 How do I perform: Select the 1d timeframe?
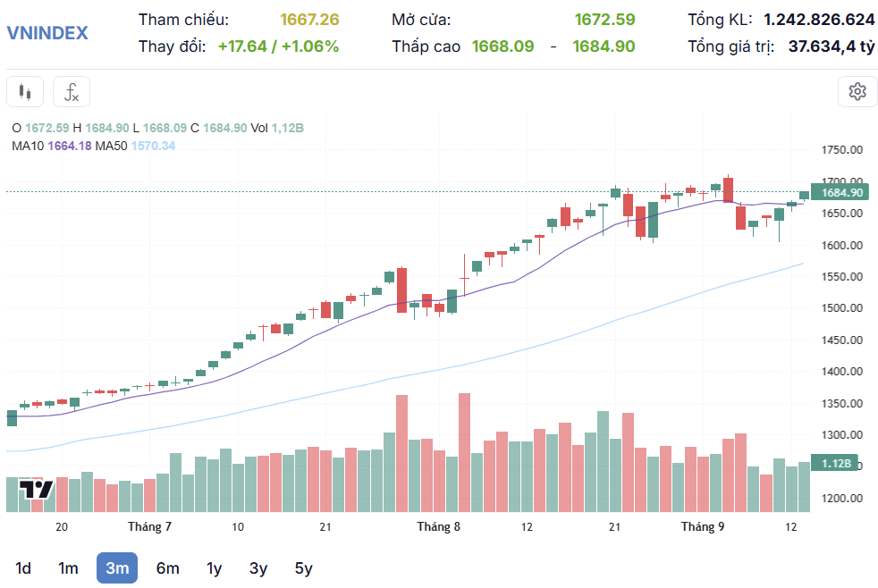[x=23, y=568]
